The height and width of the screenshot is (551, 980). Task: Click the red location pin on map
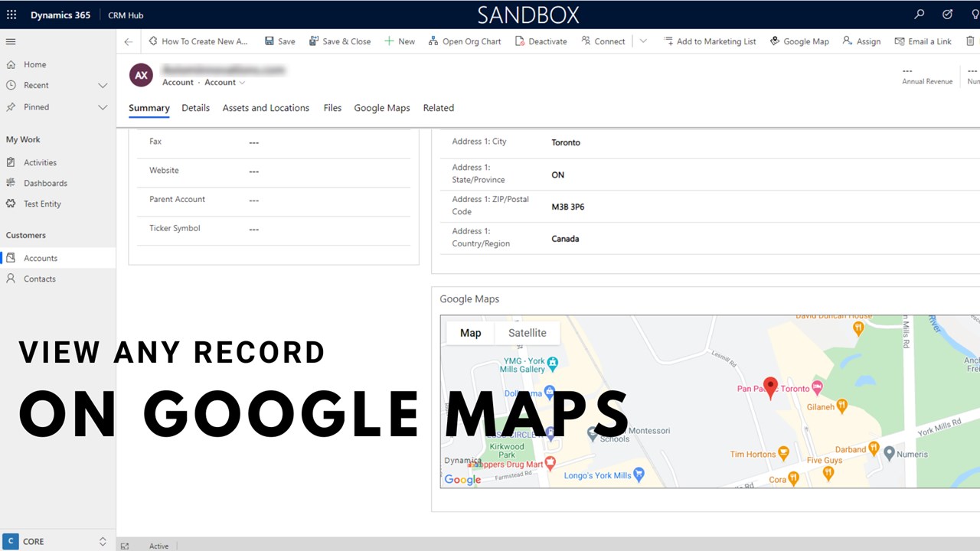[x=771, y=388]
